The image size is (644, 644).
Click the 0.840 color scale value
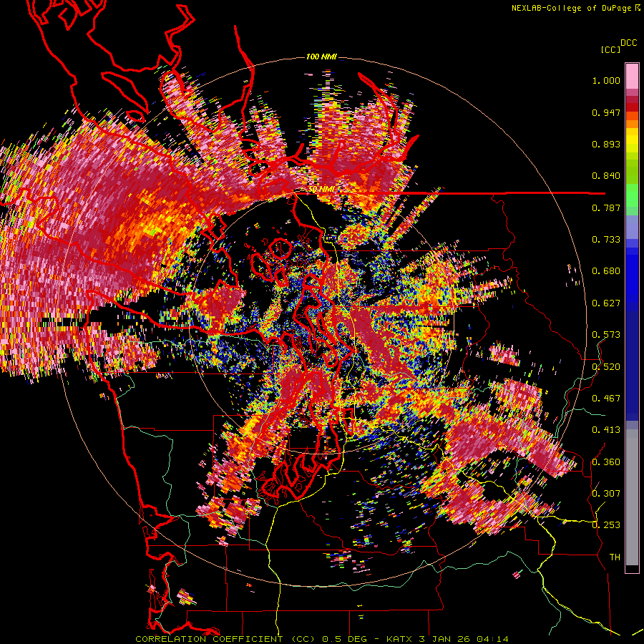coord(606,176)
